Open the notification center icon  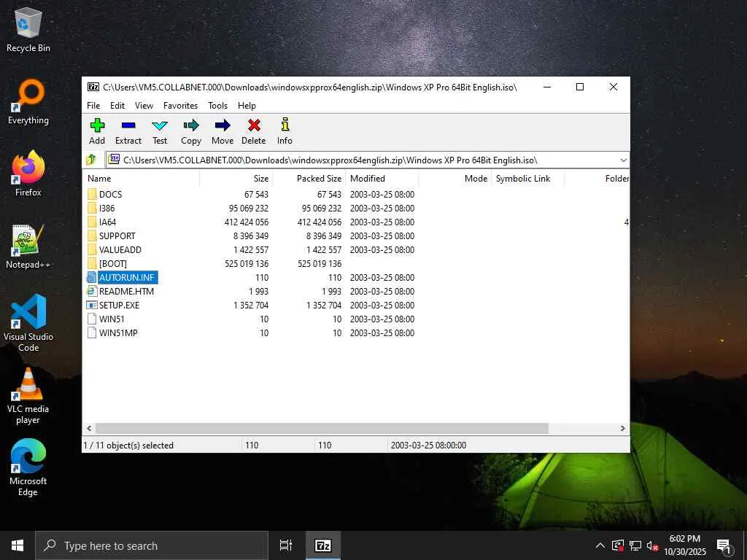coord(724,545)
